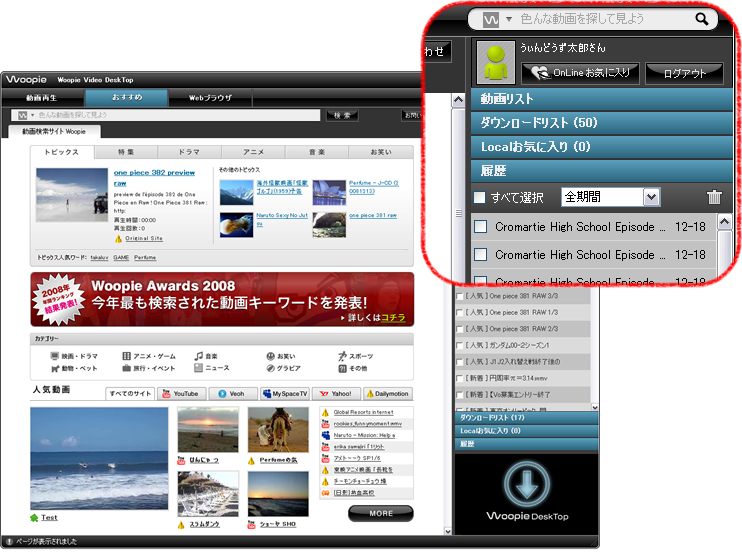Click the icon next to Global Reports internet
Viewport: 742px width, 554px height.
pyautogui.click(x=326, y=413)
